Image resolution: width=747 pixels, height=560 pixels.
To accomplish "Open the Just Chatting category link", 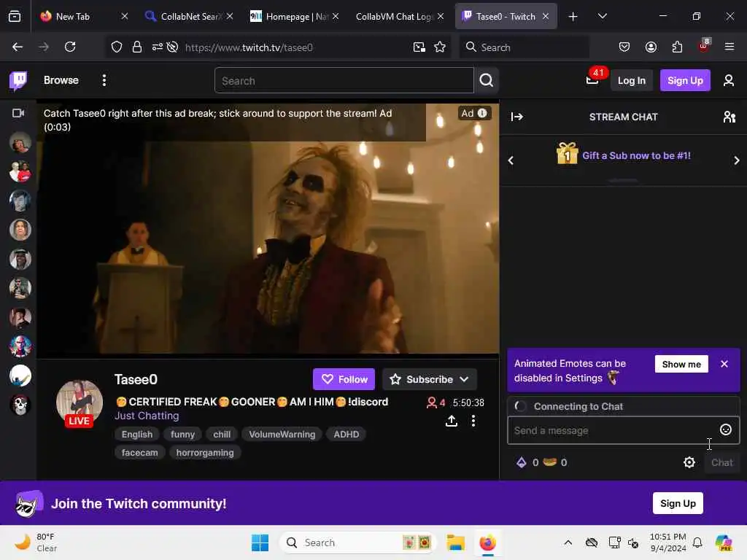I will click(x=147, y=416).
